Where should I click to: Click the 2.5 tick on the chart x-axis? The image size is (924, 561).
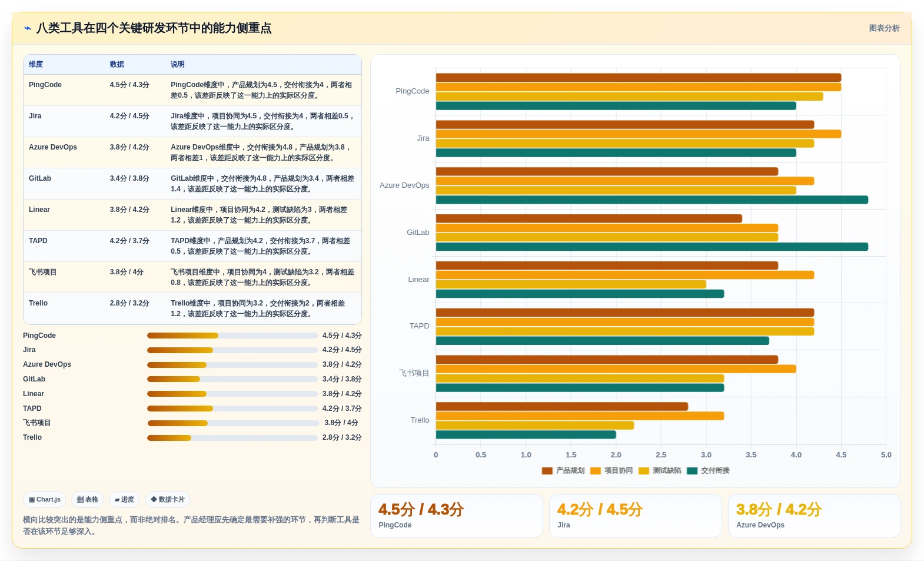tap(661, 455)
